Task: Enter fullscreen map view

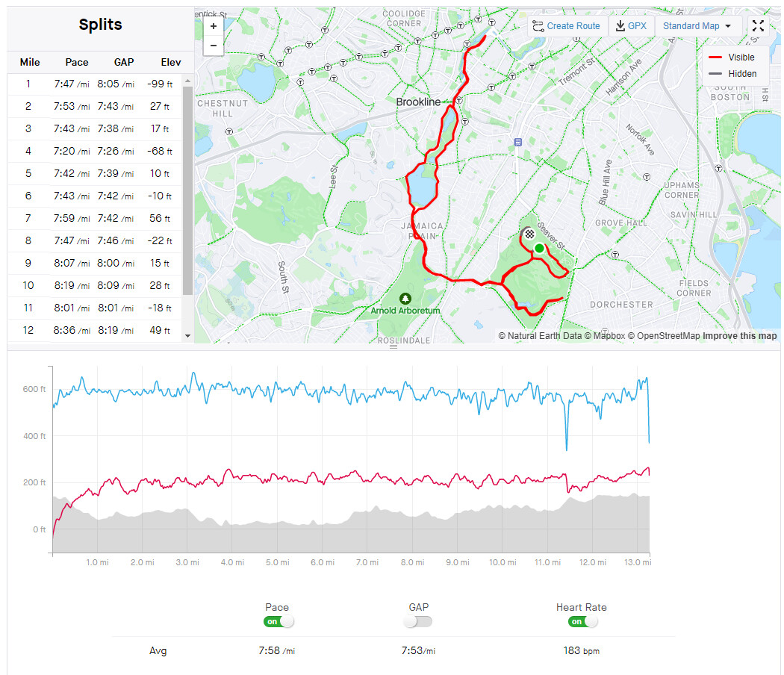Action: (758, 26)
